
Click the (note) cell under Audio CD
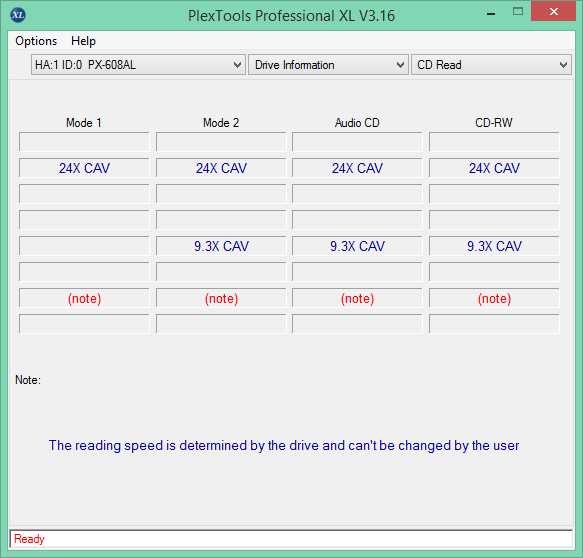click(357, 298)
